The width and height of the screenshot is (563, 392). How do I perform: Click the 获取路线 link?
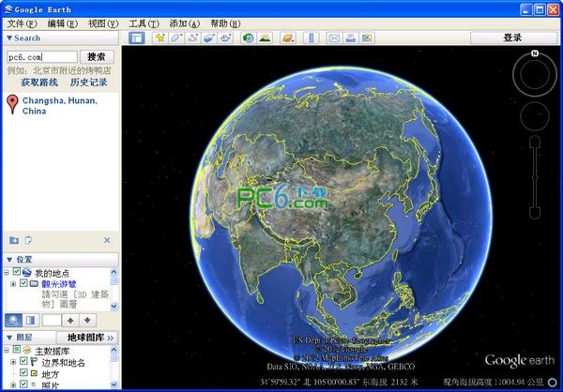(39, 83)
